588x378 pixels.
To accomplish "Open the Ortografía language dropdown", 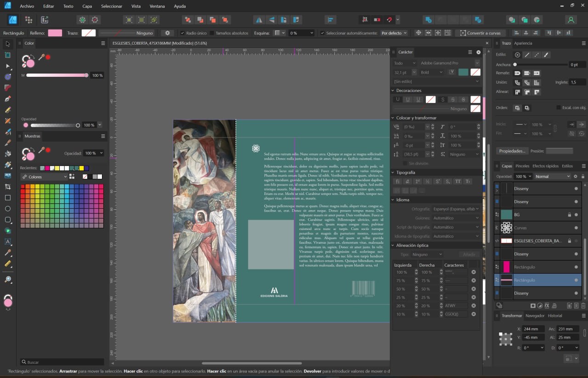I will tap(456, 209).
